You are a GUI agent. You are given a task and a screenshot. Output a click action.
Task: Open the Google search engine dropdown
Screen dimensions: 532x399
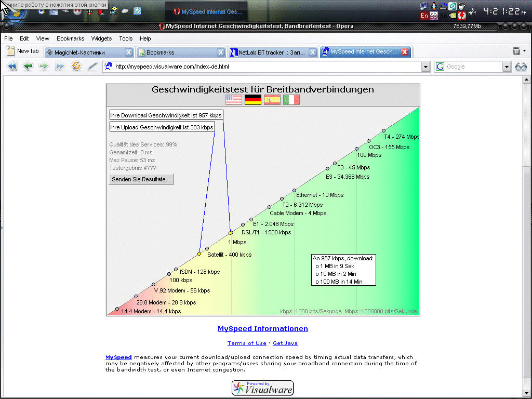507,66
